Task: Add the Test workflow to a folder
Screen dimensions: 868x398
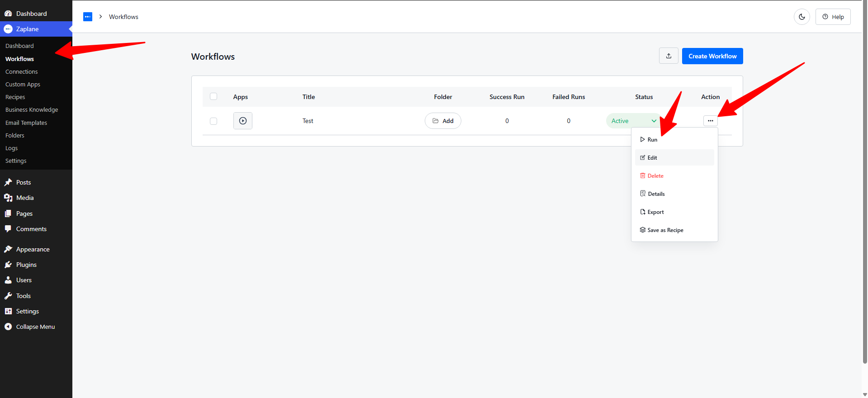Action: 443,121
